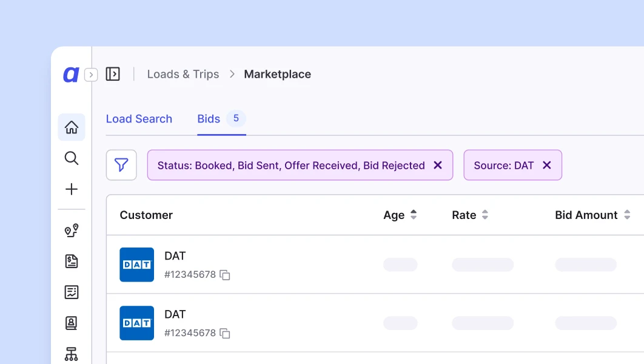Open the invoice dollar document icon

(72, 261)
